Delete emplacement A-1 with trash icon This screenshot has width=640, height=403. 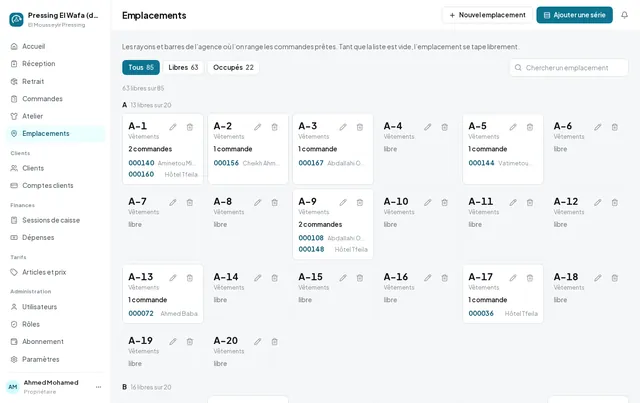[x=190, y=127]
